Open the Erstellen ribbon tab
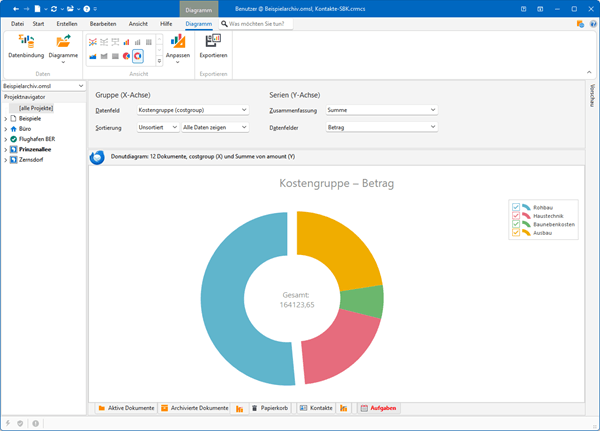The width and height of the screenshot is (600, 431). click(67, 24)
